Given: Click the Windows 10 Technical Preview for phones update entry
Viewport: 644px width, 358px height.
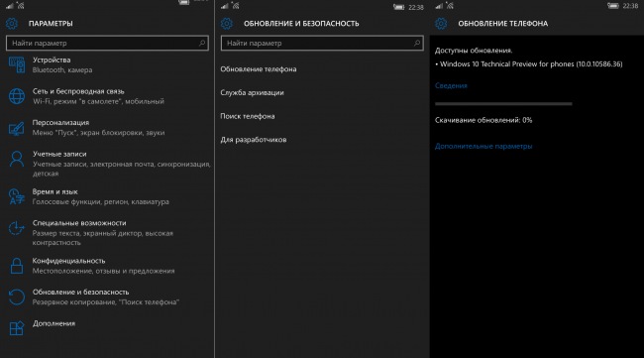Looking at the screenshot, I should (x=529, y=64).
